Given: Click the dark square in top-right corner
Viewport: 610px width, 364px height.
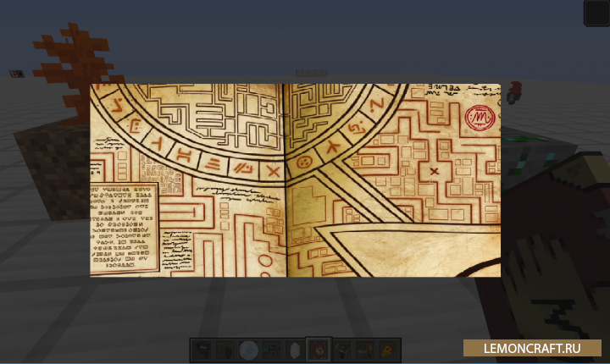Looking at the screenshot, I should point(596,13).
